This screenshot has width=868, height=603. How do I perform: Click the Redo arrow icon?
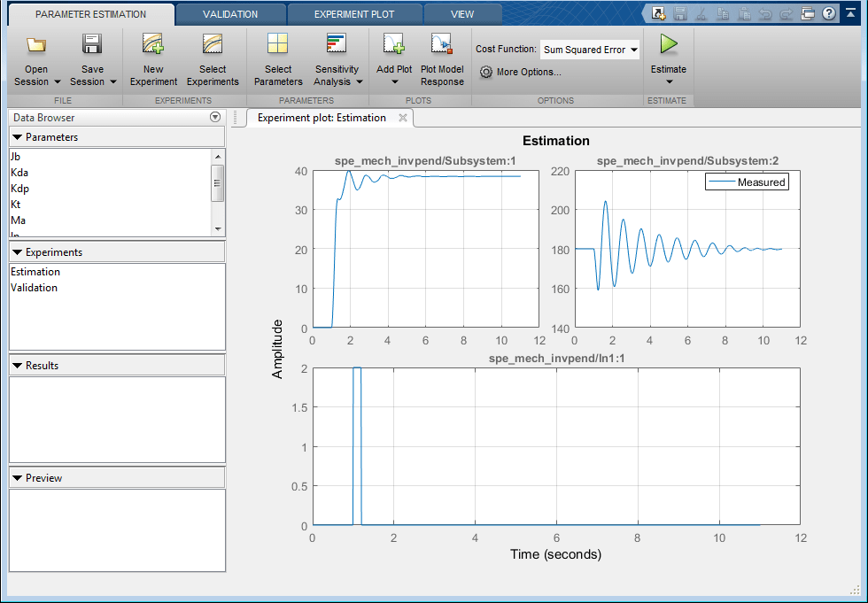click(787, 13)
